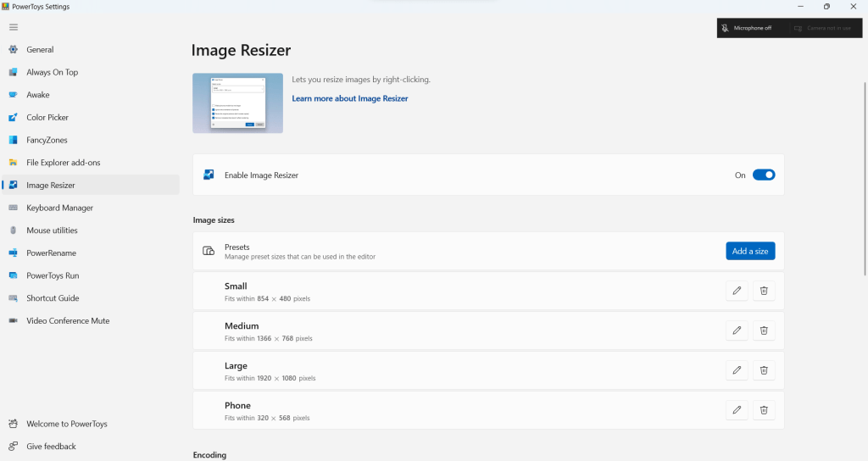Edit the Medium preset size
The width and height of the screenshot is (868, 461).
pyautogui.click(x=737, y=330)
